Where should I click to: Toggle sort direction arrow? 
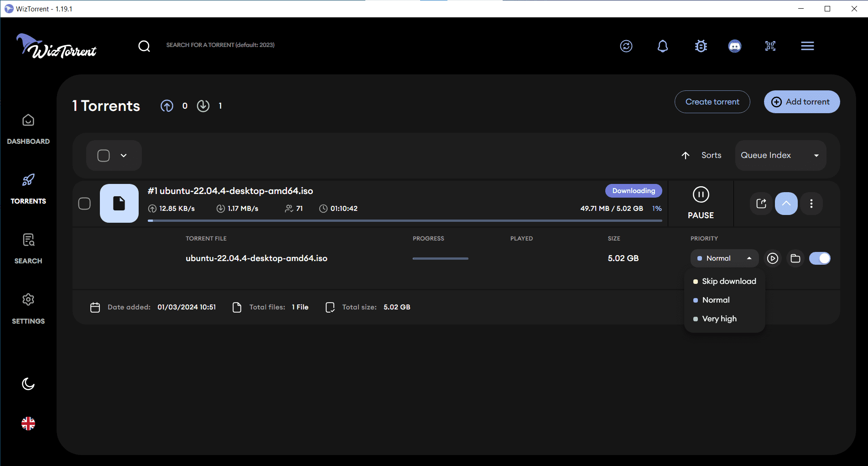[x=686, y=156]
